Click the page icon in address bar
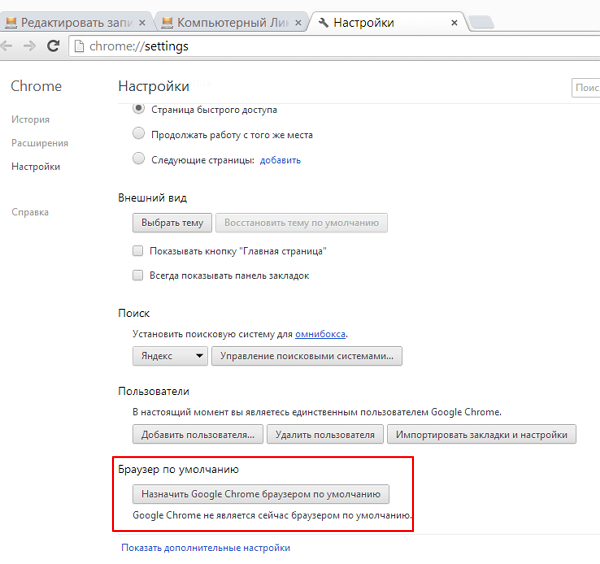Screen dimensions: 600x564 pyautogui.click(x=79, y=46)
